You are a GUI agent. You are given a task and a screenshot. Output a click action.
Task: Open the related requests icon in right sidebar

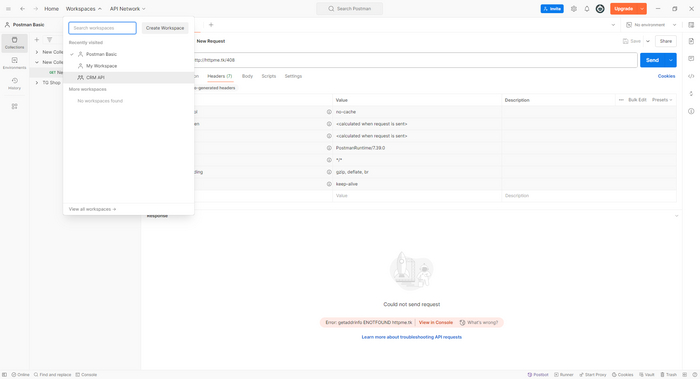691,94
